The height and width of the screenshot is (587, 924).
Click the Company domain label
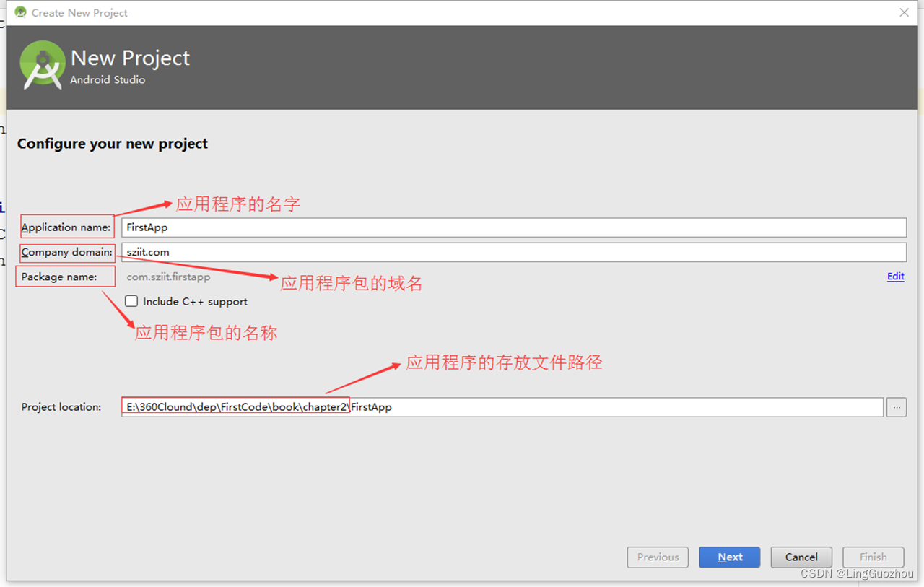(x=67, y=252)
